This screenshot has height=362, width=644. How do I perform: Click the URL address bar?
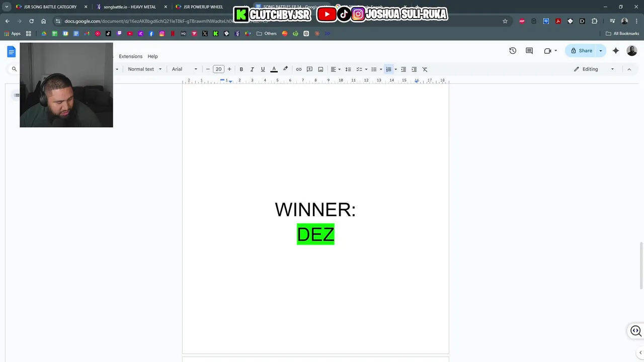coord(282,21)
